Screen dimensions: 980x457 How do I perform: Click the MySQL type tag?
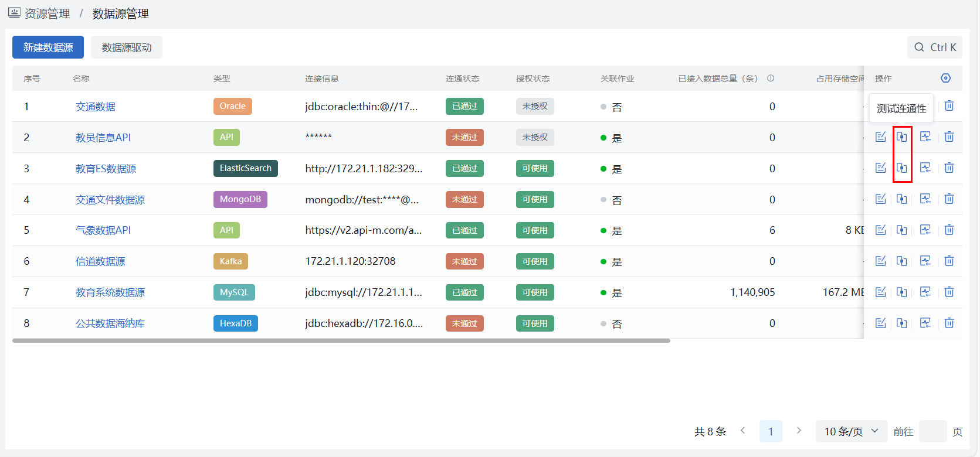(234, 292)
